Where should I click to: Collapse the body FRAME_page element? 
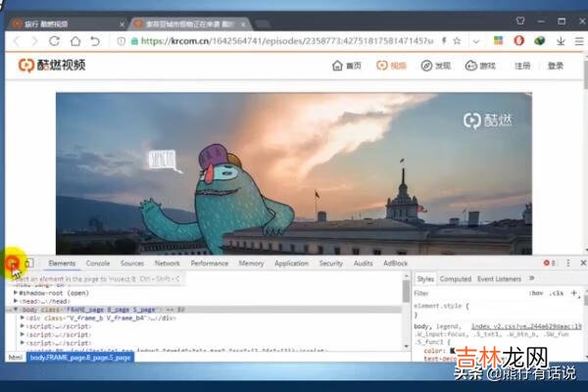pos(17,309)
